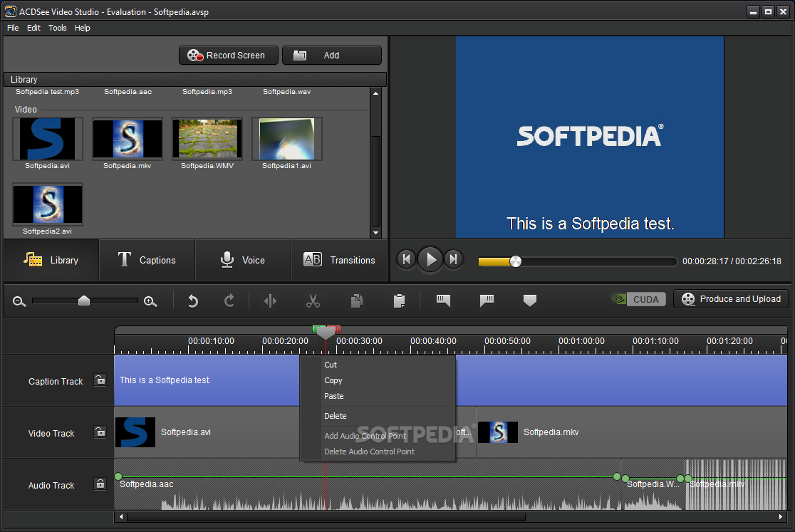The image size is (795, 532).
Task: Skip to previous frame button
Action: pos(406,260)
